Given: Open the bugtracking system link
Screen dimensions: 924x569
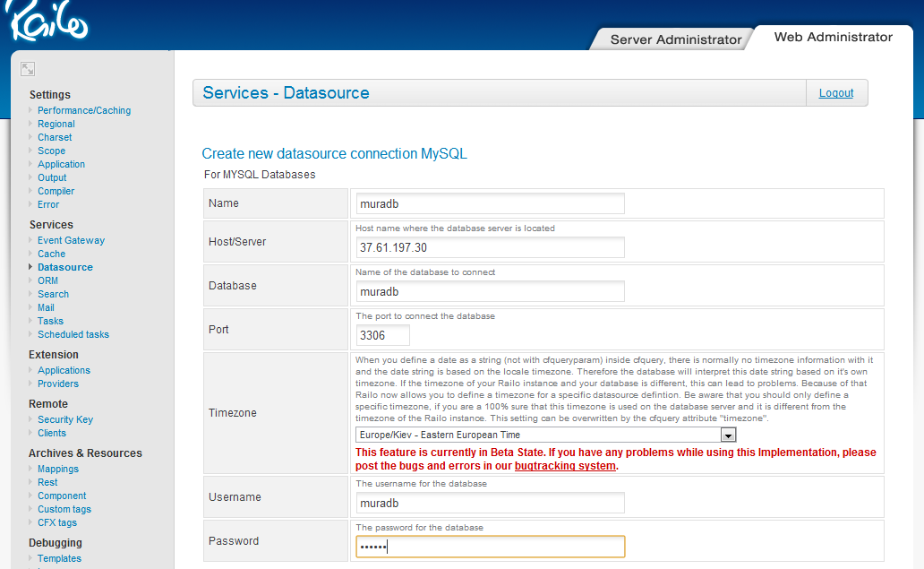Looking at the screenshot, I should click(x=565, y=466).
